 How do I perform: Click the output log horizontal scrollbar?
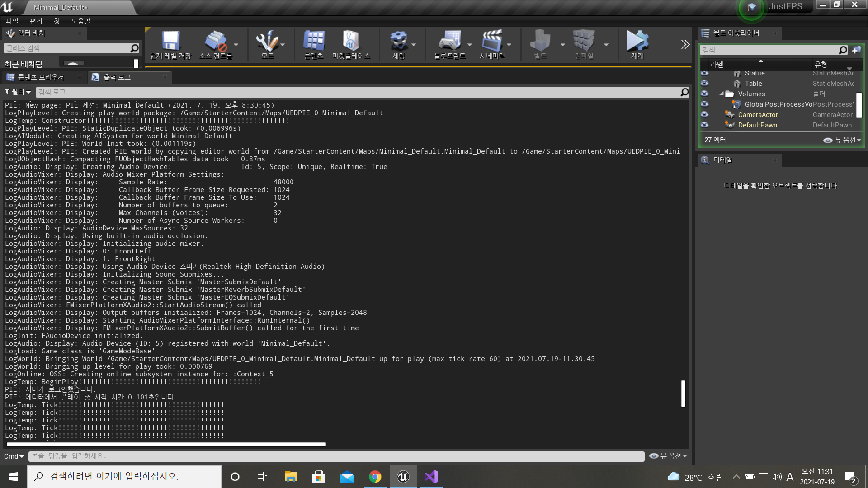click(x=166, y=445)
